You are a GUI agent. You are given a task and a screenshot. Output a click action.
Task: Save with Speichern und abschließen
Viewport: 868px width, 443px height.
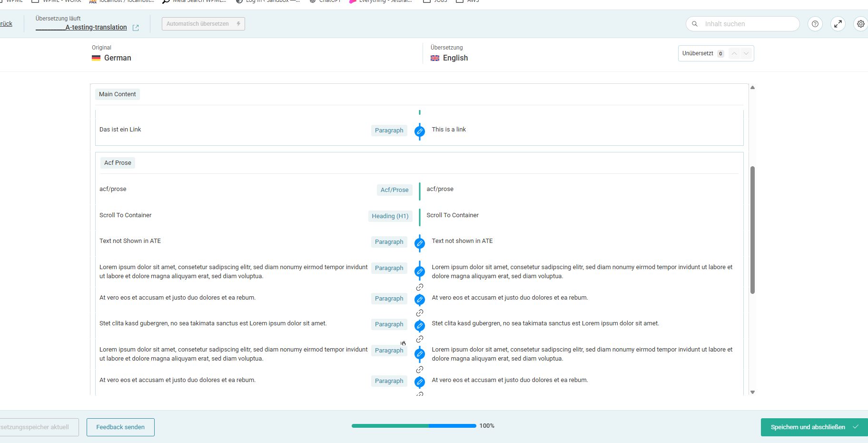814,427
